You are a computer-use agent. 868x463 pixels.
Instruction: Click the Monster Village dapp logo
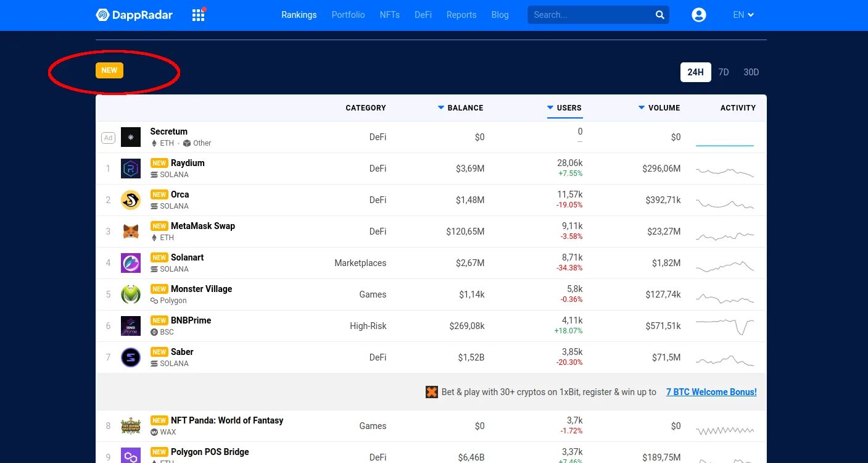[x=131, y=294]
